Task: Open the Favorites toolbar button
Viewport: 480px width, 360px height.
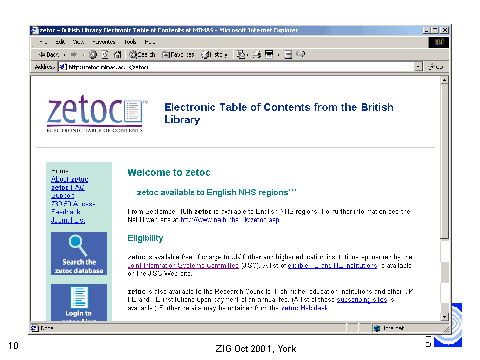Action: [x=178, y=54]
